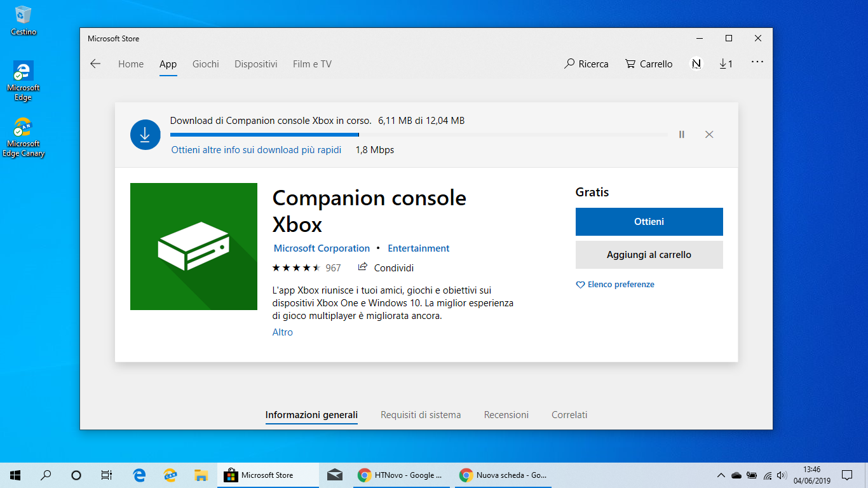Screen dimensions: 868x488
Task: Open the Cestino recycle bin desktop icon
Action: coord(24,20)
